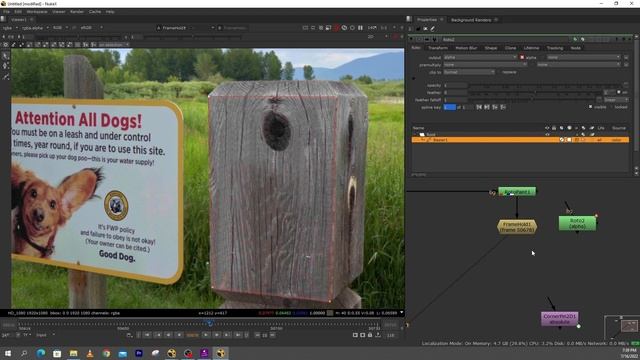This screenshot has width=640, height=360.
Task: Click the opacity value field
Action: [x=455, y=85]
